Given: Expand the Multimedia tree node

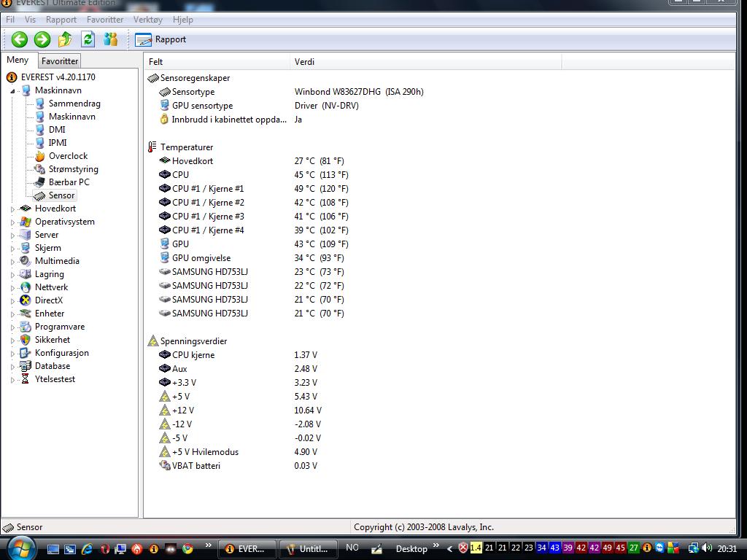Looking at the screenshot, I should click(13, 262).
